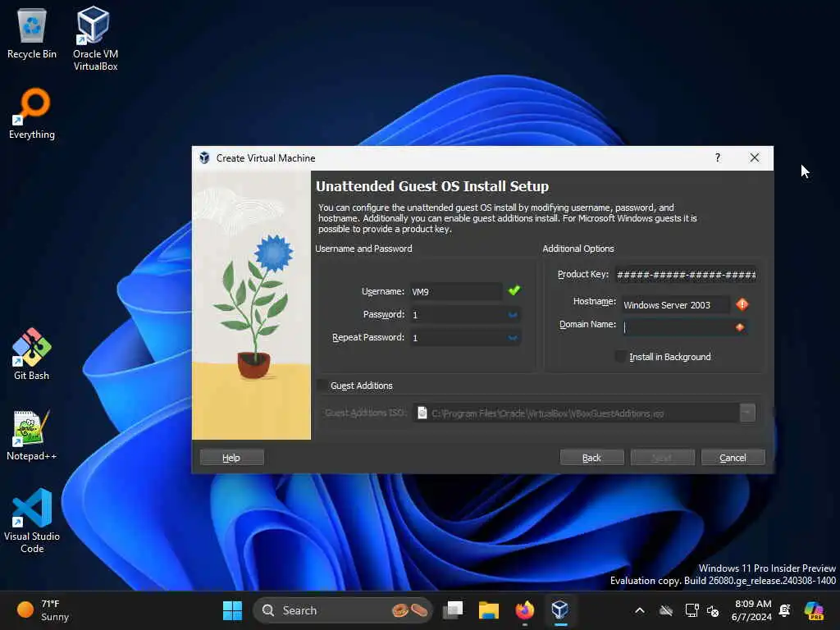This screenshot has width=840, height=630.
Task: Click the Product Key input field
Action: point(686,275)
